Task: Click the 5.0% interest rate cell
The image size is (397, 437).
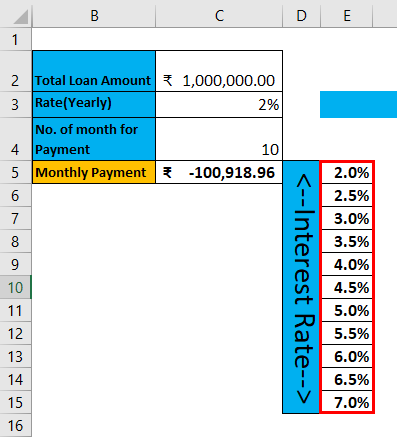Action: (x=347, y=310)
